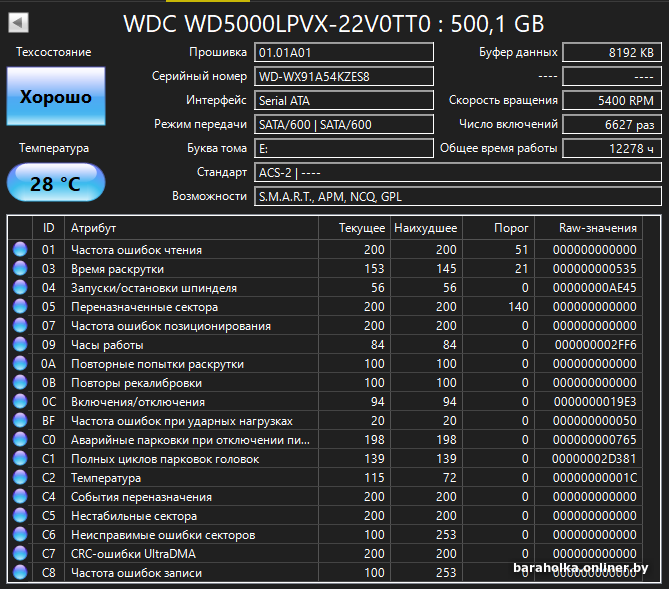Select the Нестабильные сектора attribute

point(134,516)
